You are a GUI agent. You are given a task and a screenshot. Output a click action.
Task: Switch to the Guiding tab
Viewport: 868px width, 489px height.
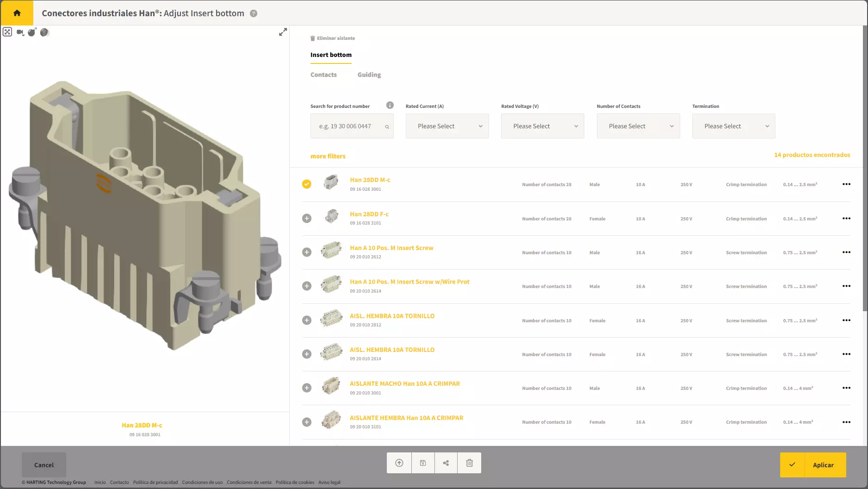pyautogui.click(x=369, y=75)
